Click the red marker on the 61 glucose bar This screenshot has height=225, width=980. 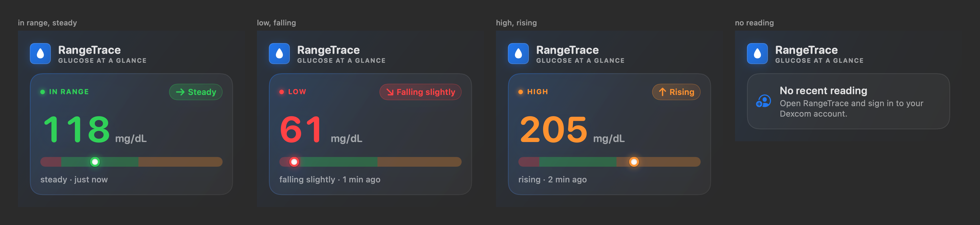coord(294,162)
